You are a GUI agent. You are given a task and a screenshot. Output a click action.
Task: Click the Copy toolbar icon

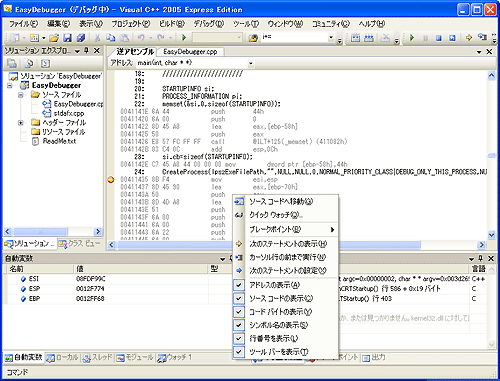point(111,38)
